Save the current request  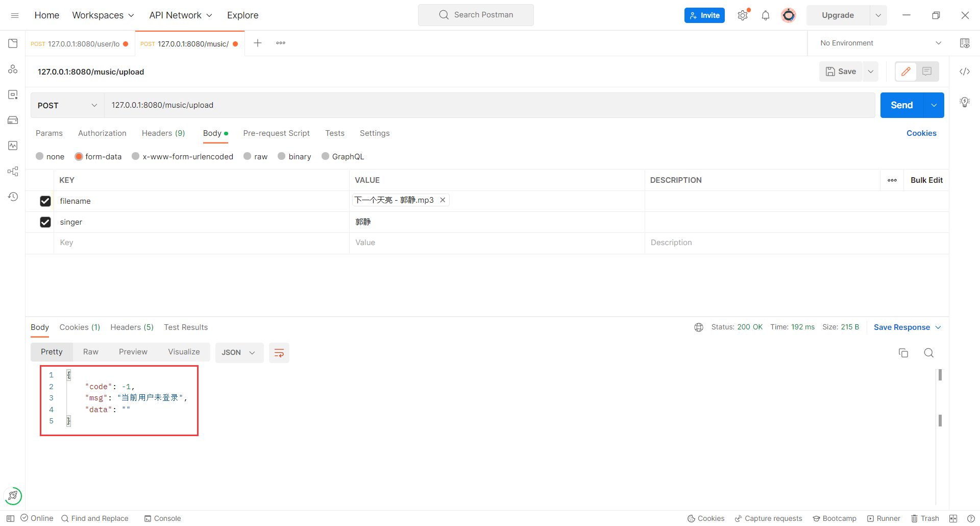(x=841, y=71)
